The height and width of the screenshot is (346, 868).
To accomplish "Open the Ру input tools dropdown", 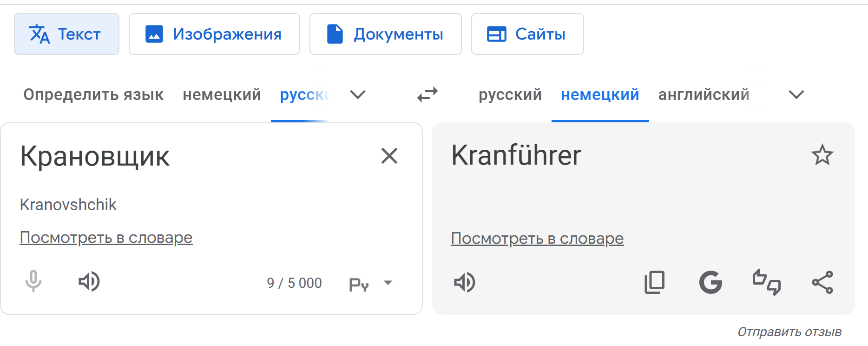I will (388, 283).
